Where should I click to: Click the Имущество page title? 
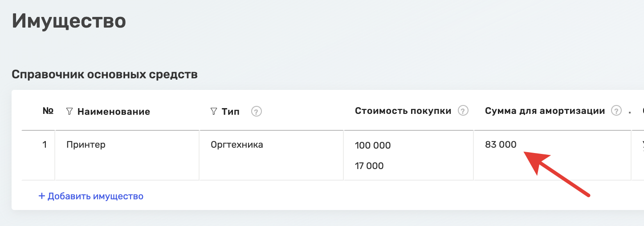[69, 21]
